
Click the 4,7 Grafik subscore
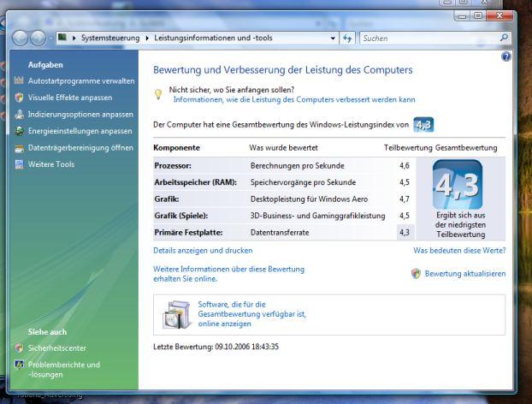coord(404,199)
